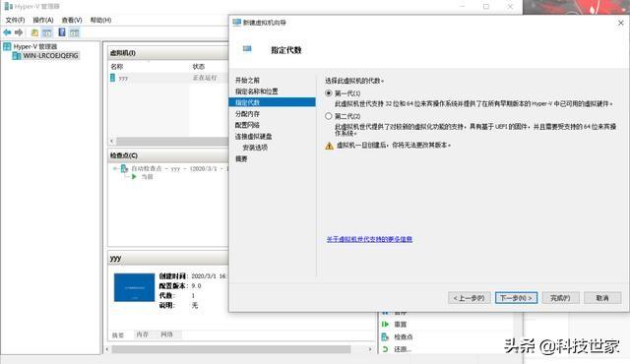This screenshot has height=364, width=630.
Task: Switch to the 内存 tab in details pane
Action: click(142, 334)
